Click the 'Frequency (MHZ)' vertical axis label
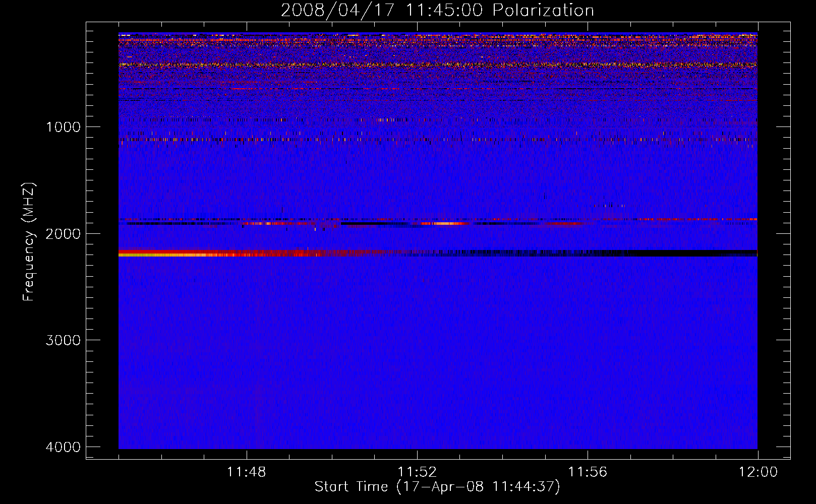Screen dimensions: 816x504 (29, 242)
